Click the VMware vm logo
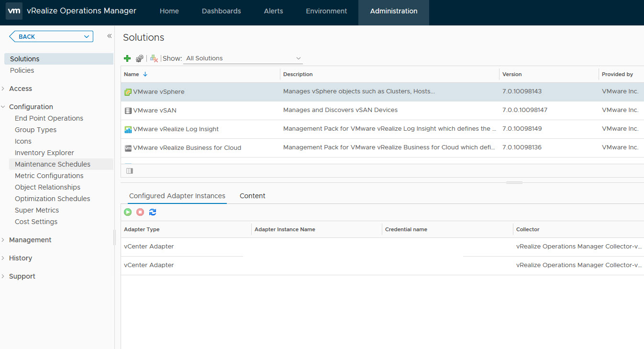Viewport: 644px width, 349px height. [x=14, y=11]
